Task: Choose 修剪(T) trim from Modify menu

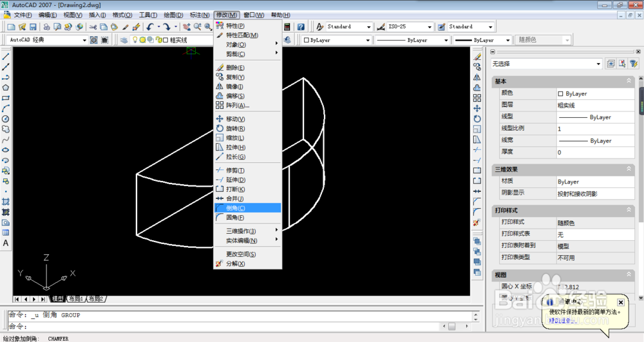Action: tap(248, 171)
